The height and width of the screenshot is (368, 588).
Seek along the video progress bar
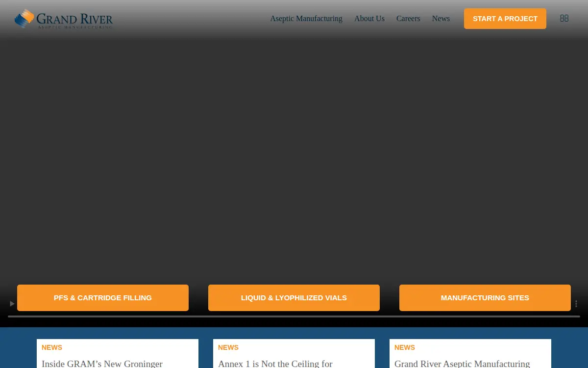click(294, 316)
